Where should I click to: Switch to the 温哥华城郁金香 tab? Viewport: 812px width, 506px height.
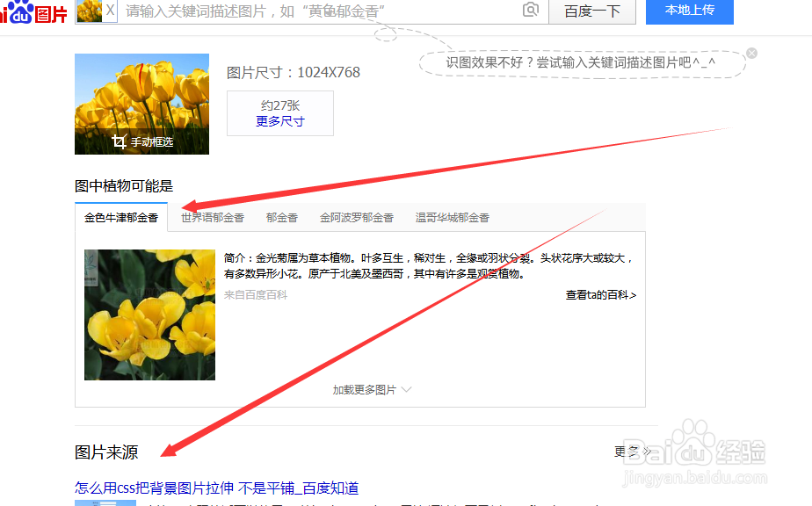pos(451,217)
